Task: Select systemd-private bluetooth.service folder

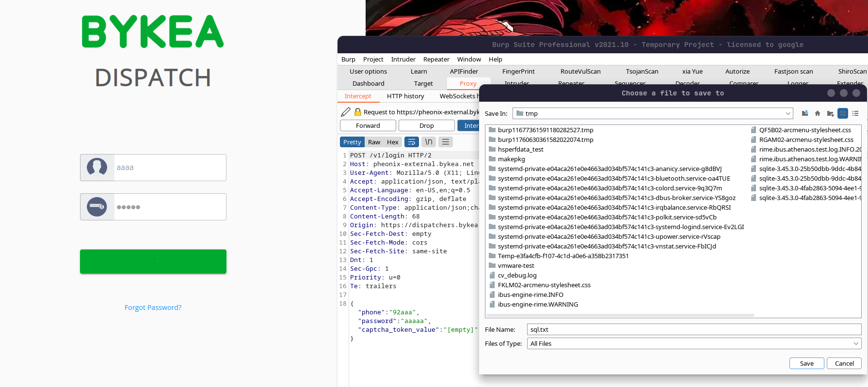Action: pyautogui.click(x=609, y=178)
